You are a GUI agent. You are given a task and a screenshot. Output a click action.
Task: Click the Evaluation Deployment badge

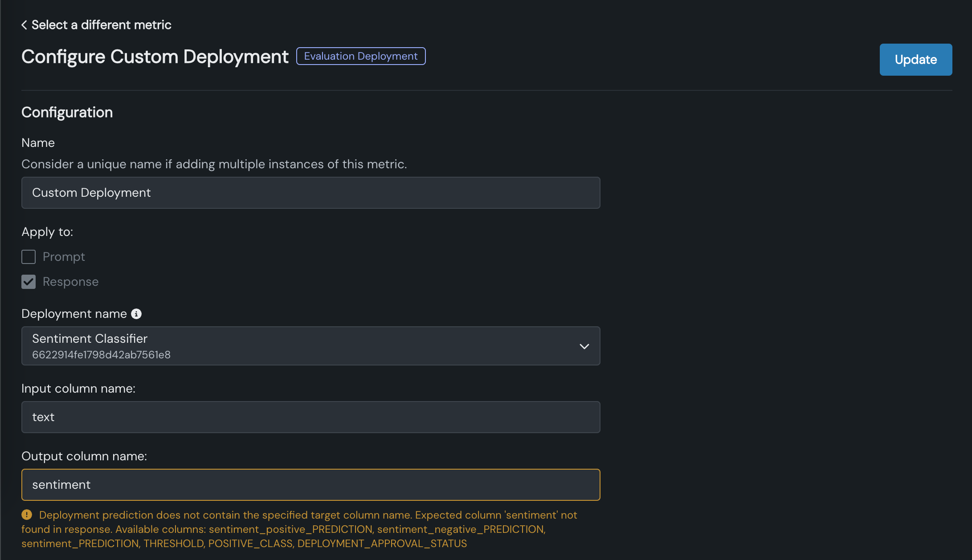[360, 56]
